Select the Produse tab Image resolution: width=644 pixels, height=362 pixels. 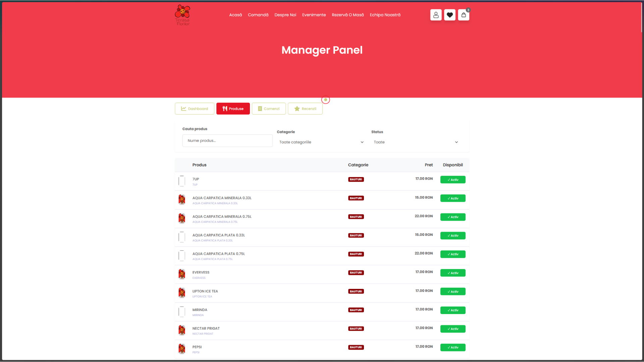[233, 109]
